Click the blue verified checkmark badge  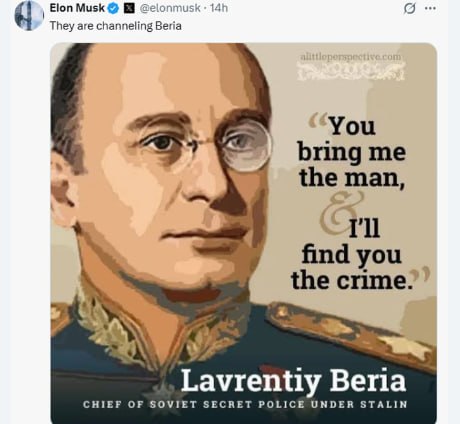pyautogui.click(x=113, y=8)
